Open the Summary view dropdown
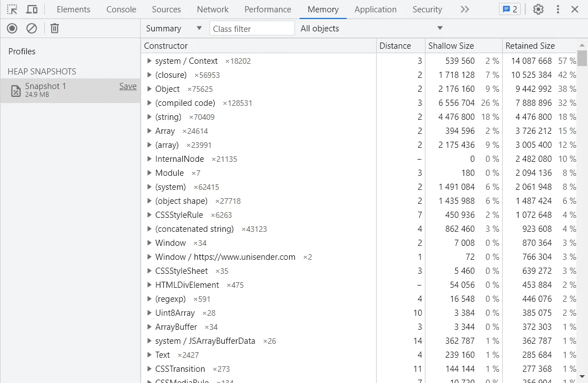Image resolution: width=588 pixels, height=383 pixels. tap(174, 29)
